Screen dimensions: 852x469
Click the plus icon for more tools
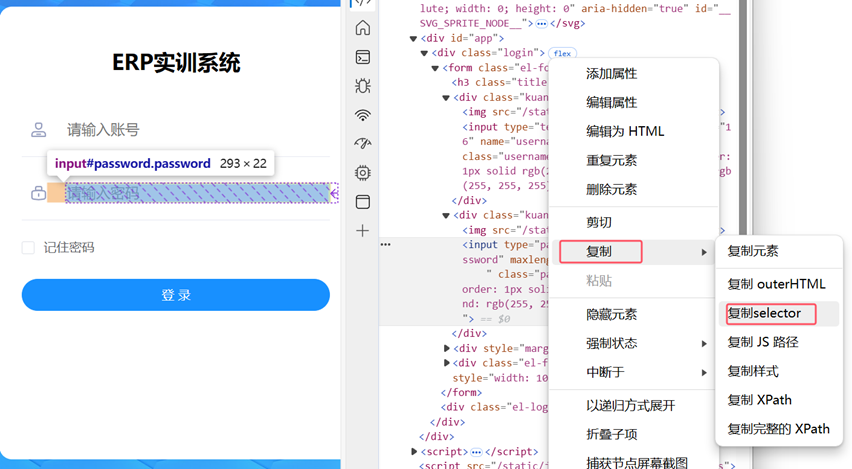coord(363,231)
